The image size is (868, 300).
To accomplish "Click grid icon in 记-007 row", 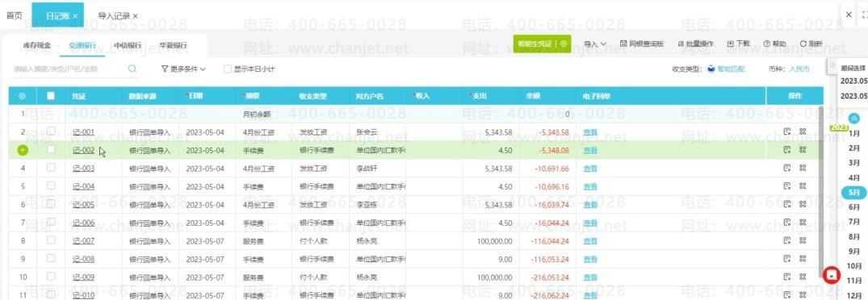I will point(803,241).
